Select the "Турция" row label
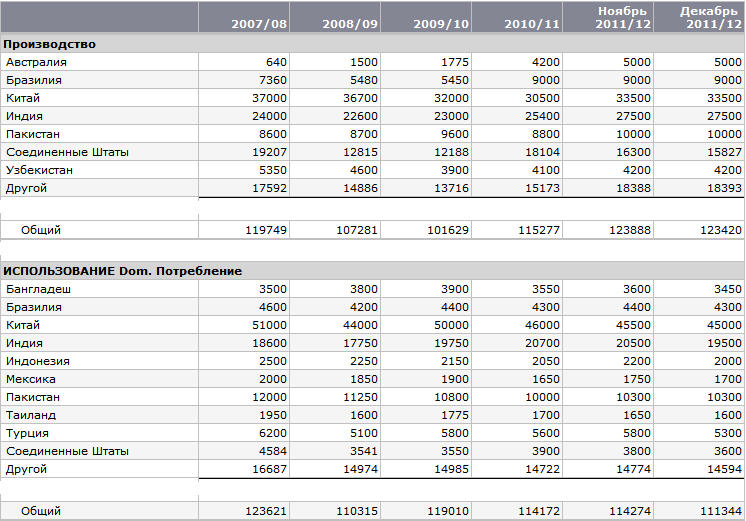Screen dimensions: 746x521 (x=28, y=433)
